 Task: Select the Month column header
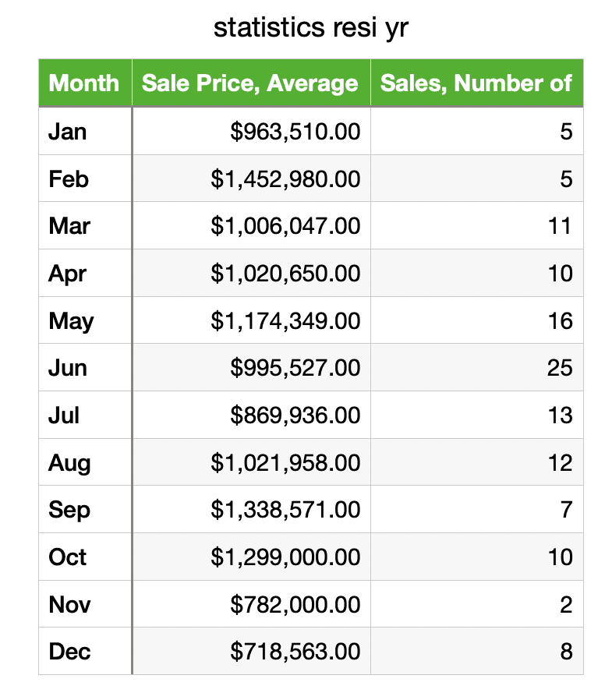pos(84,83)
